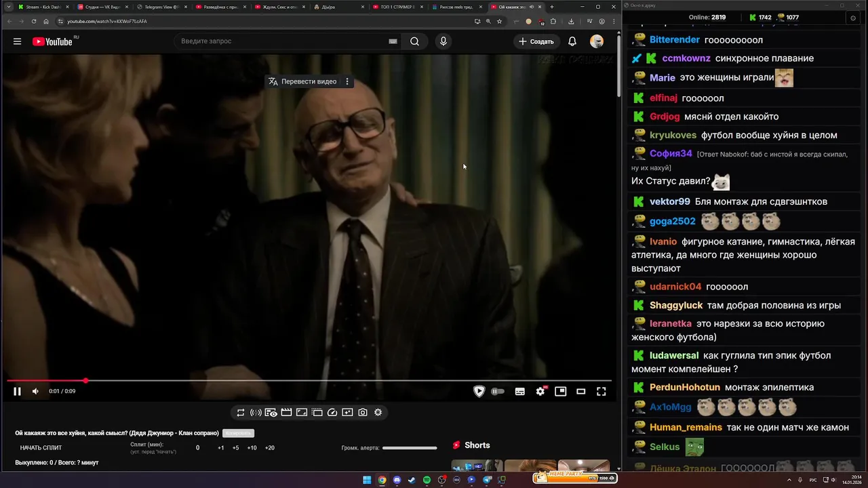Enter fullscreen video mode
Viewport: 868px width, 488px height.
pos(601,391)
